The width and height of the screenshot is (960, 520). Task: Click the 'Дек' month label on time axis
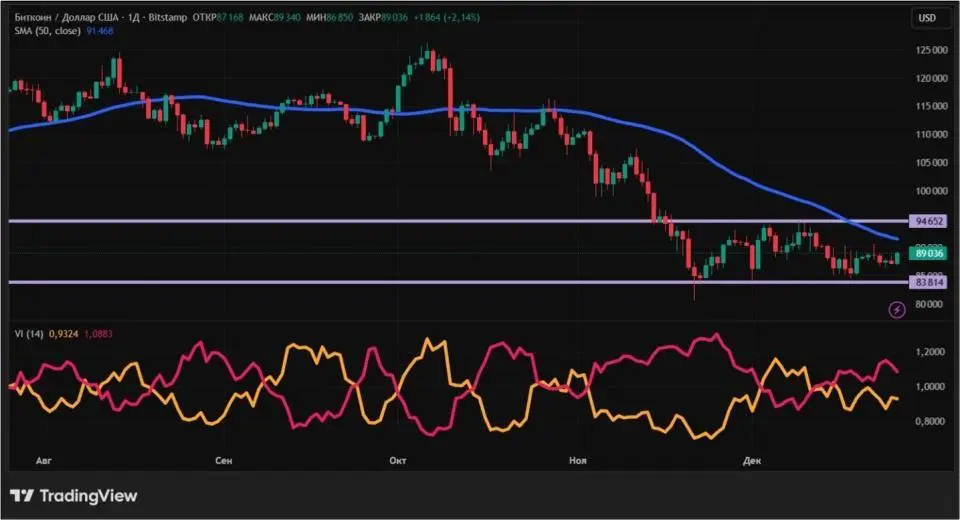pyautogui.click(x=753, y=460)
